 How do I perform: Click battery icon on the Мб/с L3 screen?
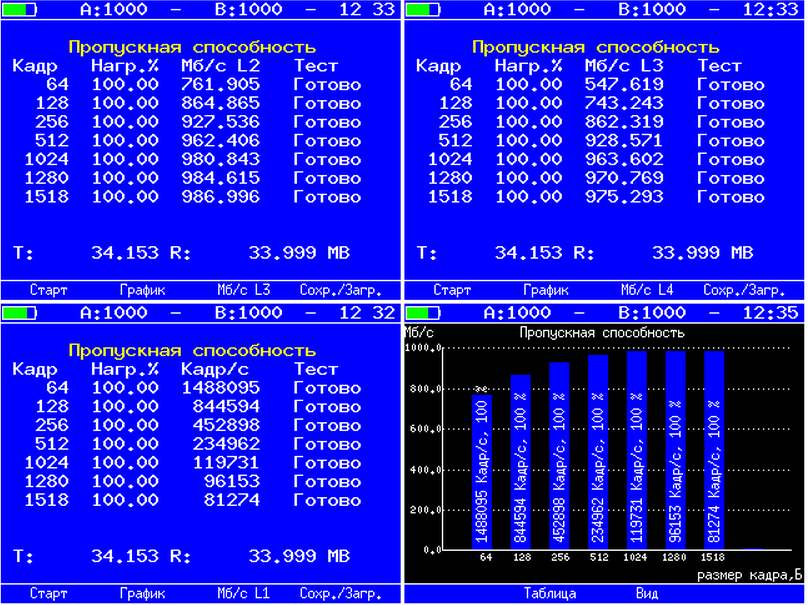pos(423,10)
